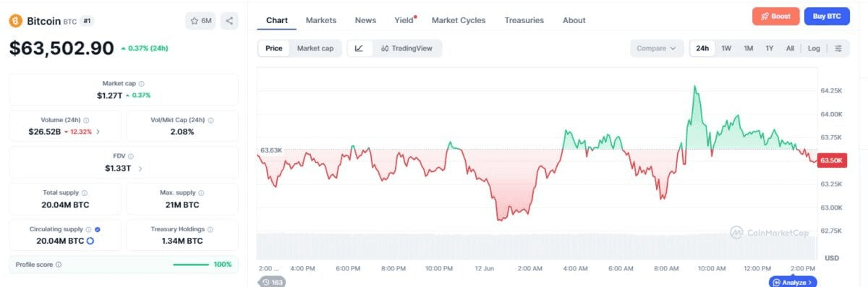Click the 2.08% Vol/Mkt Cap value
The width and height of the screenshot is (868, 287).
point(182,132)
